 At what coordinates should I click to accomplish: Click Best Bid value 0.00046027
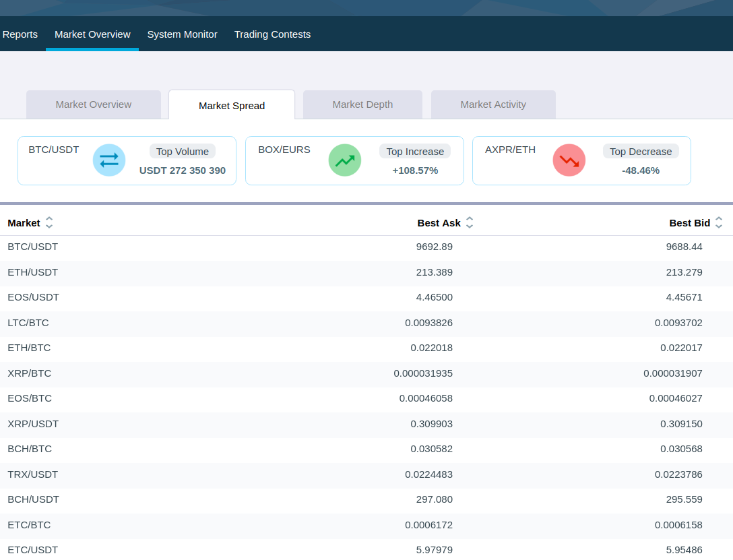point(676,398)
